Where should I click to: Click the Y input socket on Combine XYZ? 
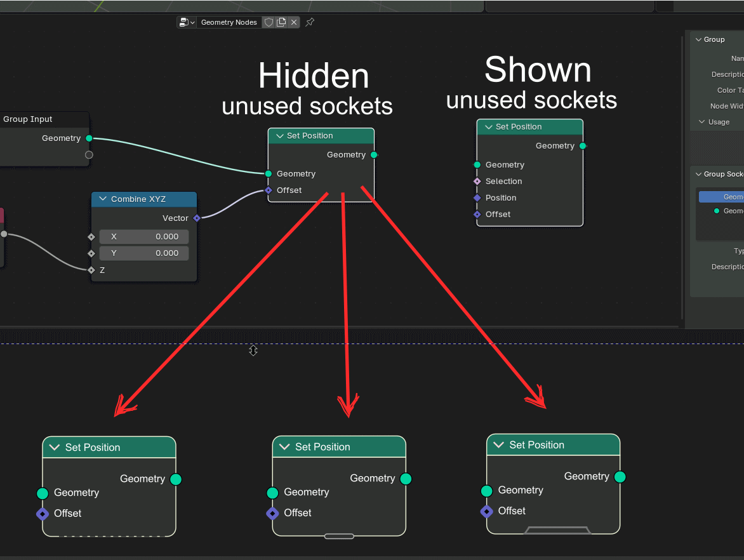pos(91,253)
